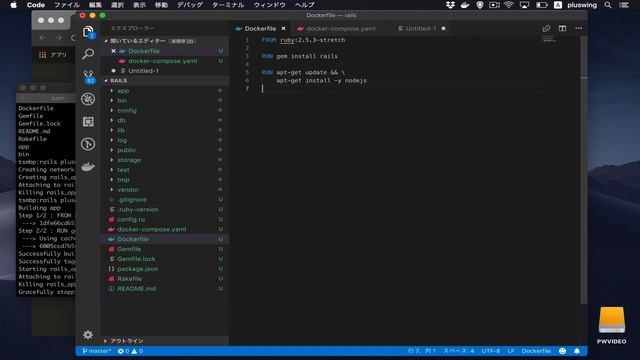
Task: Expand the config folder
Action: point(127,110)
